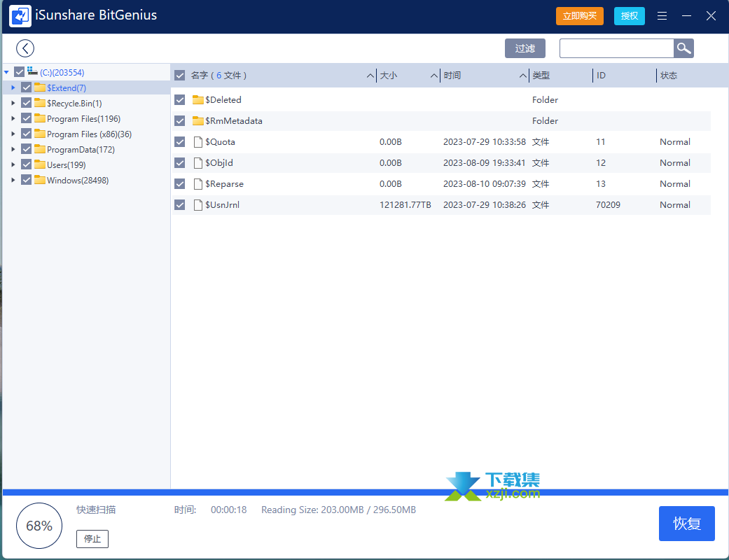Collapse the C: drive root node

tap(6, 72)
